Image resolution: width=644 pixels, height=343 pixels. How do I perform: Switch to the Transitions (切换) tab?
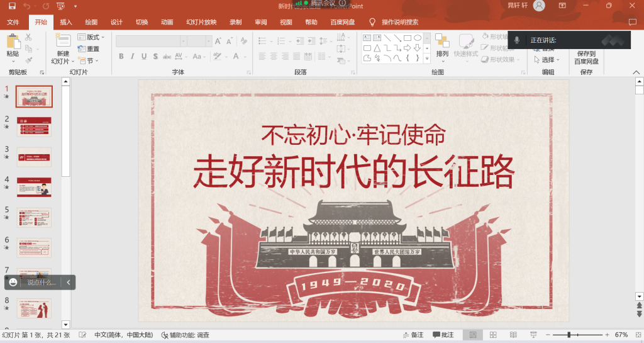(142, 22)
